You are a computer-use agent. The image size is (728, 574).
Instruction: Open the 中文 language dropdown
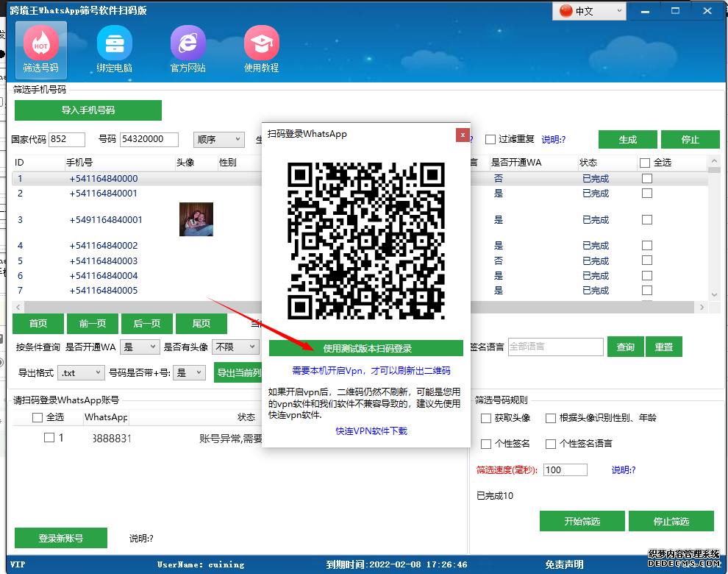tap(589, 11)
